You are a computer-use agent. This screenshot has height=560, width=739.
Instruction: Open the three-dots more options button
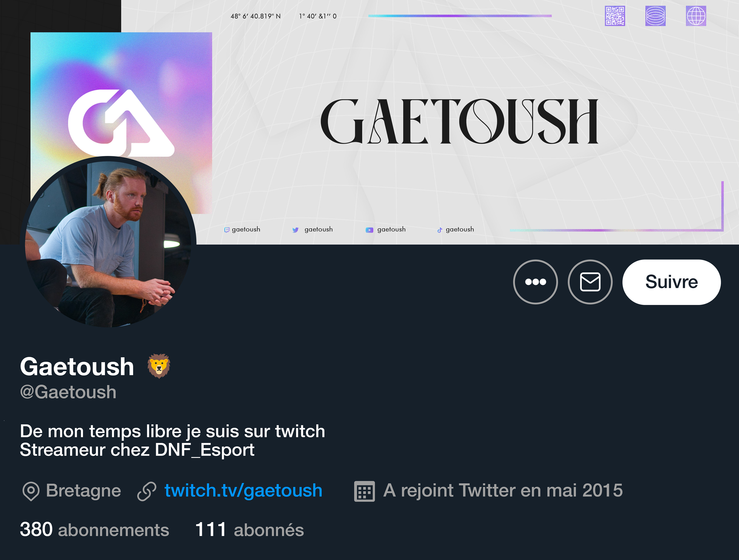(535, 282)
